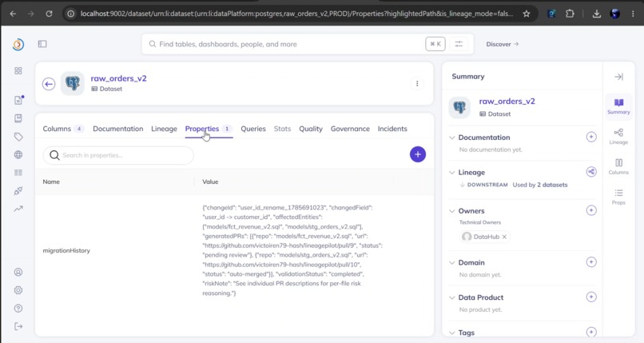
Task: Switch to the Queries tab
Action: tap(253, 129)
